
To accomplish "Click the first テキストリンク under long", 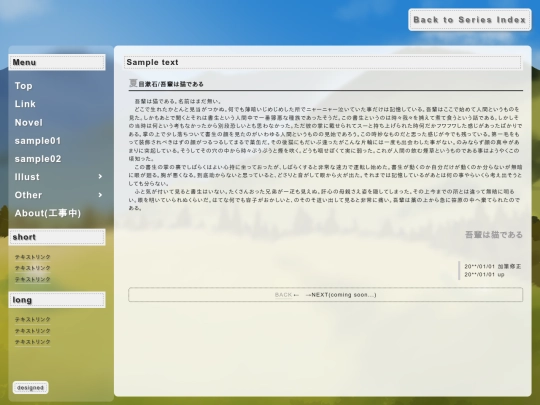I will coord(32,320).
